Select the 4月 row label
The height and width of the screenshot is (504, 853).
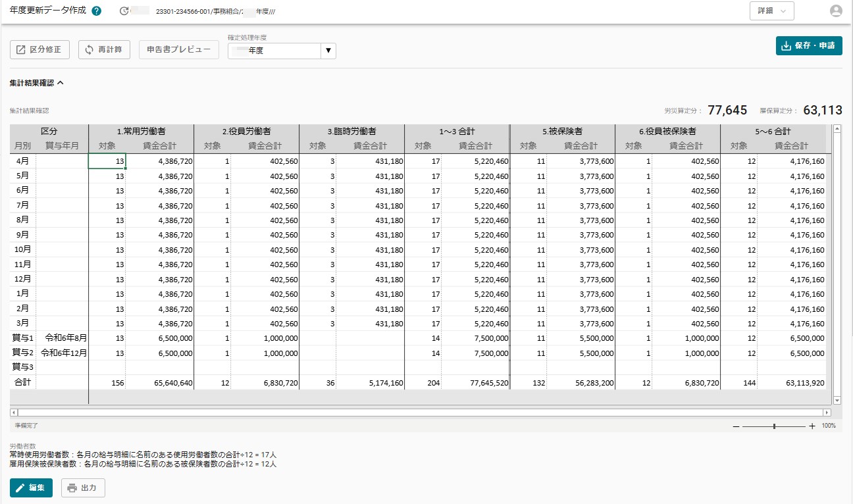pos(23,161)
